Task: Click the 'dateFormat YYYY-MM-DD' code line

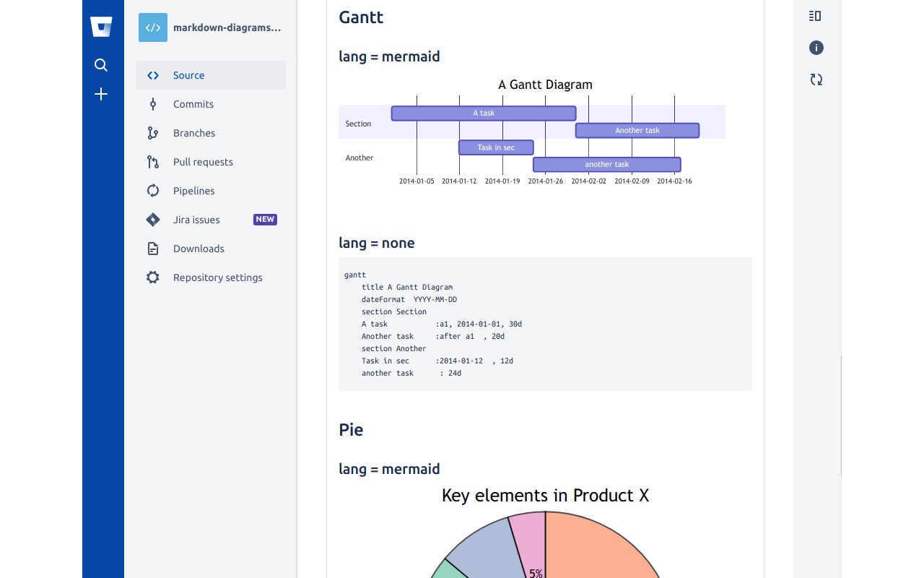Action: pyautogui.click(x=409, y=299)
